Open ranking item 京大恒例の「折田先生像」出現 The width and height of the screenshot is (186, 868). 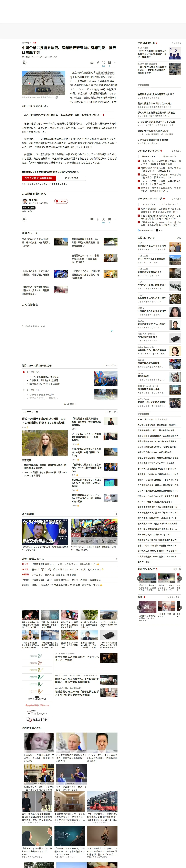pos(161,169)
